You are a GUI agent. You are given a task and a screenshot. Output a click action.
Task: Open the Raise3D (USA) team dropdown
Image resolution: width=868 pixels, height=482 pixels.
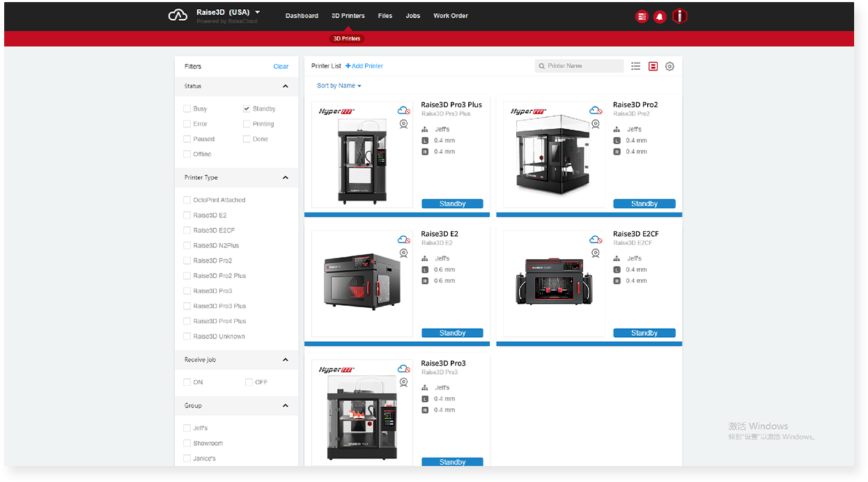(228, 12)
